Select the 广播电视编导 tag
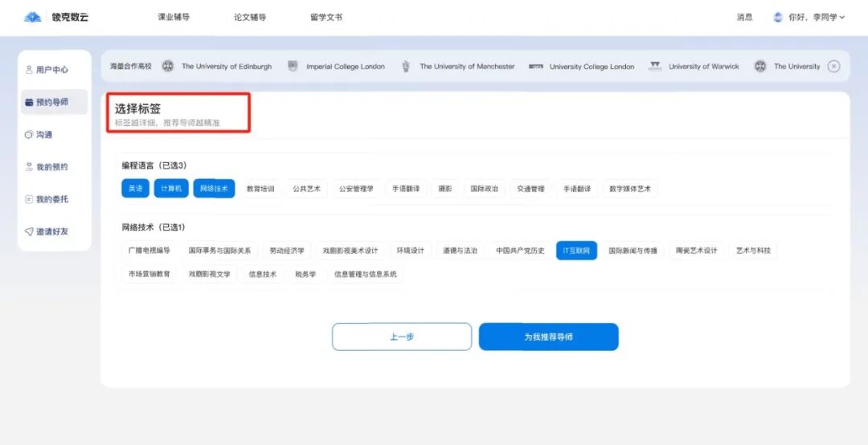 click(x=149, y=251)
